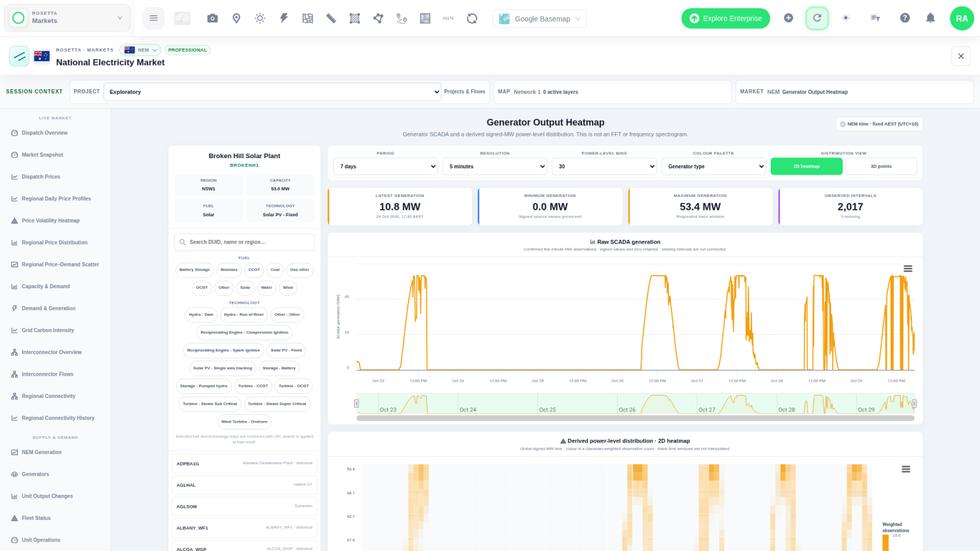This screenshot has width=980, height=551.
Task: Toggle the Solar fuel chip
Action: pyautogui.click(x=245, y=288)
